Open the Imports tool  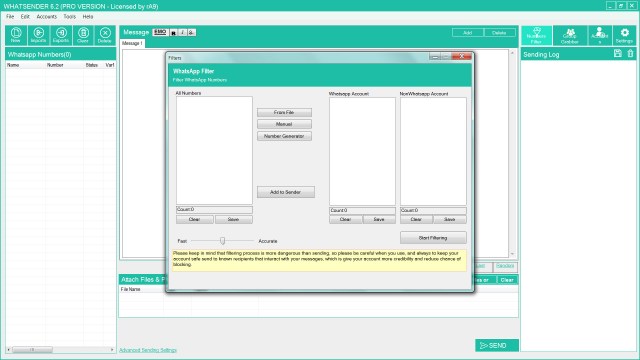(38, 35)
